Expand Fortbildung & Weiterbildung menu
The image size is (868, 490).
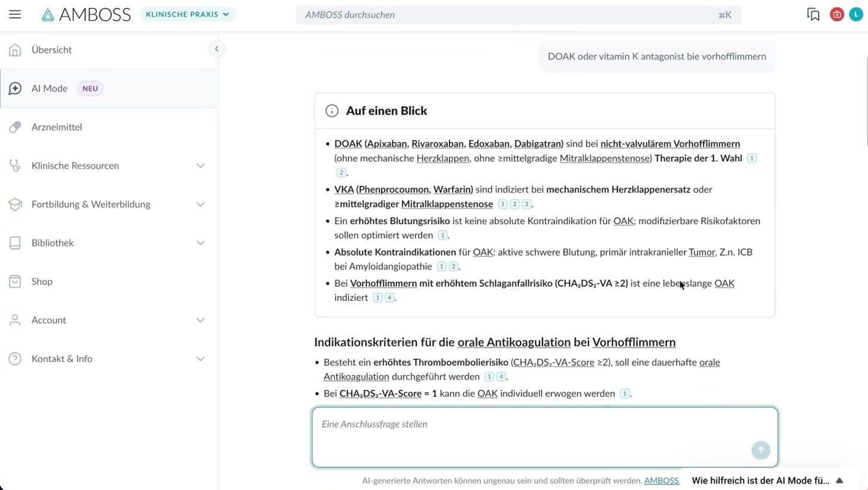200,204
